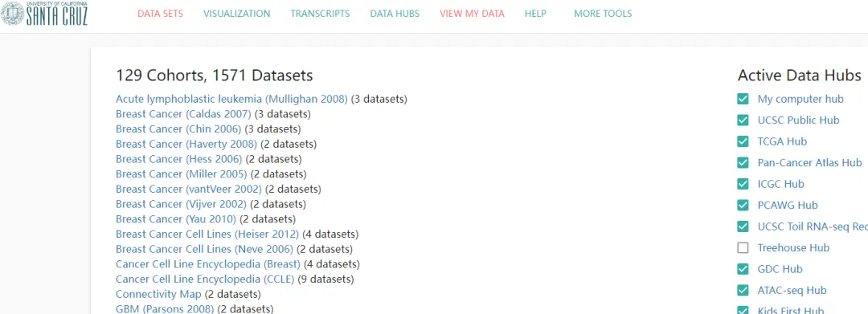Open Breast Cancer (Vijver 2002) cohort
The image size is (868, 314).
[181, 204]
